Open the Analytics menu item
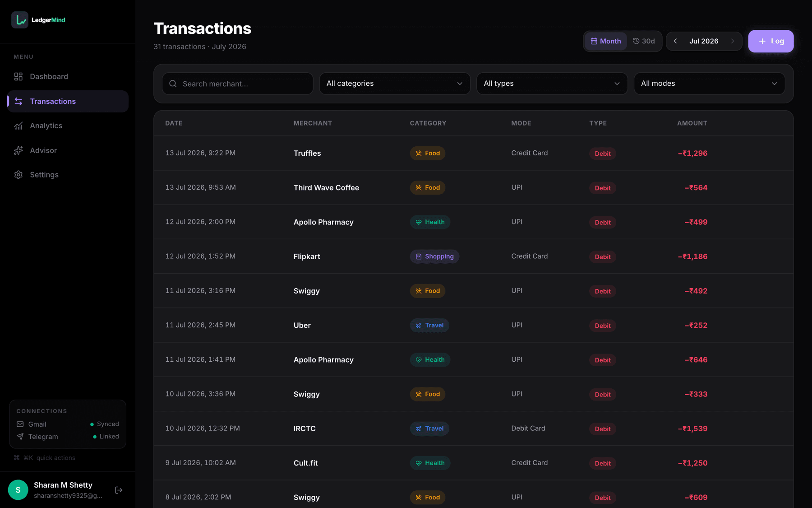812x508 pixels. click(x=68, y=126)
